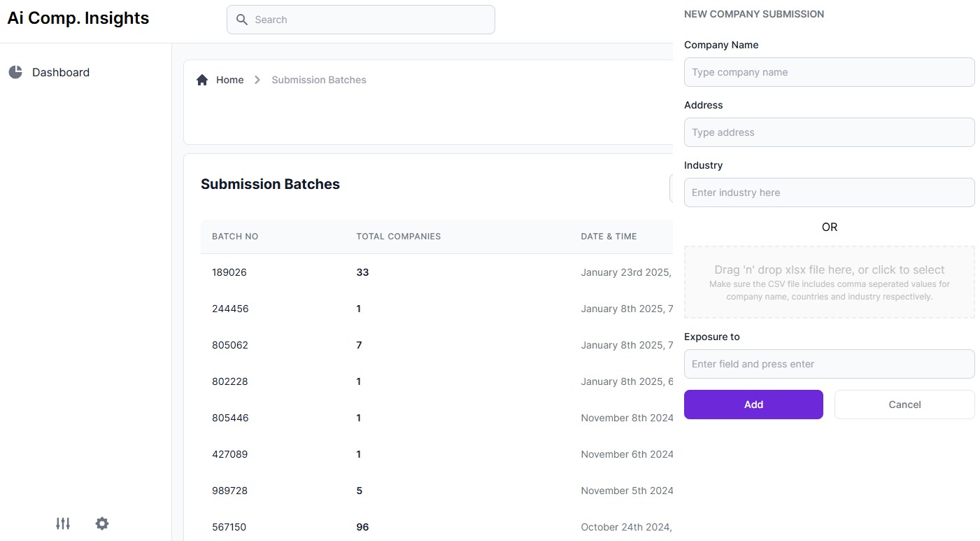Select batch number 989728

[x=229, y=491]
